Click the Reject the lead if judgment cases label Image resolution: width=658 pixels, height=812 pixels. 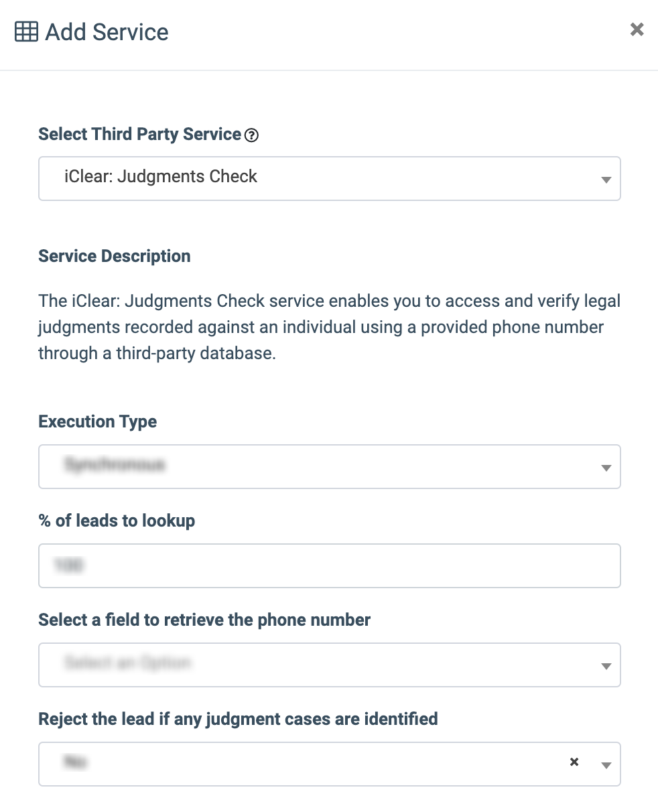pyautogui.click(x=238, y=719)
